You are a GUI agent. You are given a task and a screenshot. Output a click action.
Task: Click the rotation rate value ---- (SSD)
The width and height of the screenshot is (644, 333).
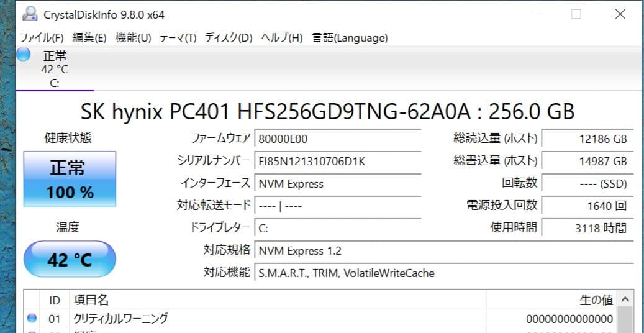587,183
